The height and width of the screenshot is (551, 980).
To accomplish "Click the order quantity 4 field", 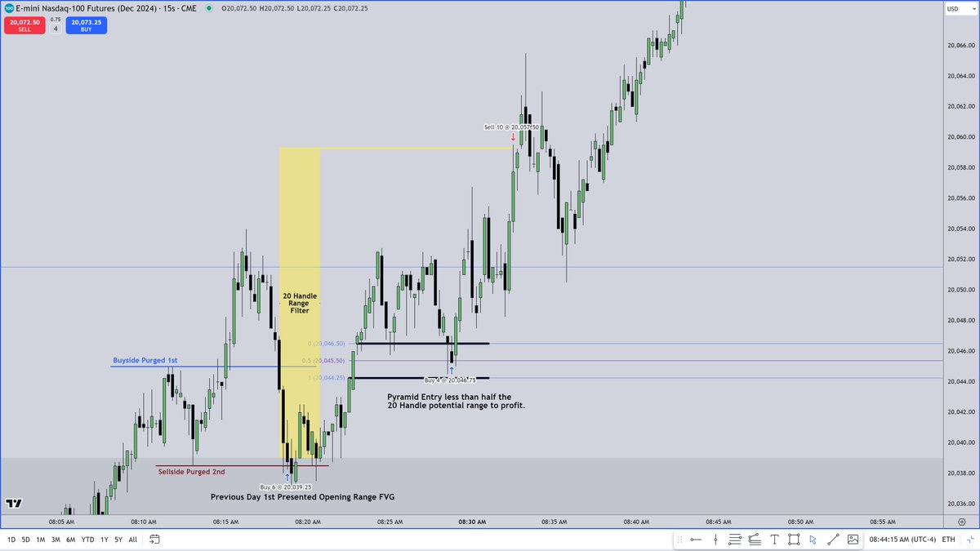I will pyautogui.click(x=56, y=29).
